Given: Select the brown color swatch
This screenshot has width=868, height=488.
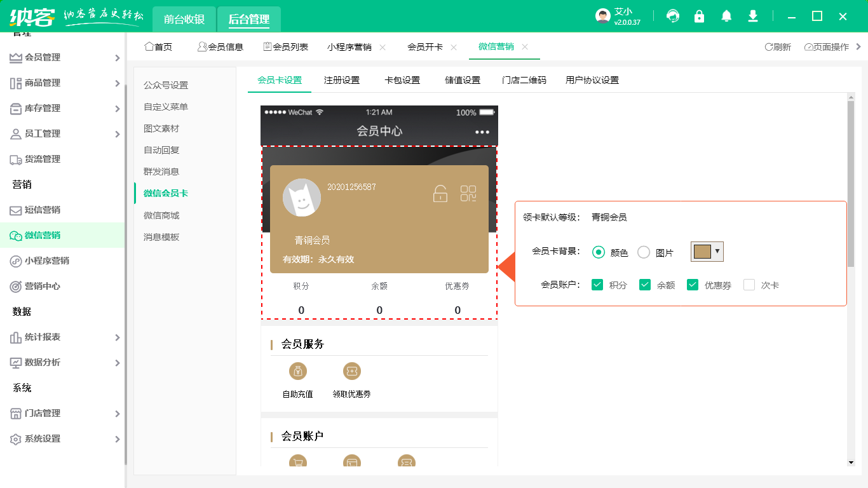Looking at the screenshot, I should click(x=702, y=252).
